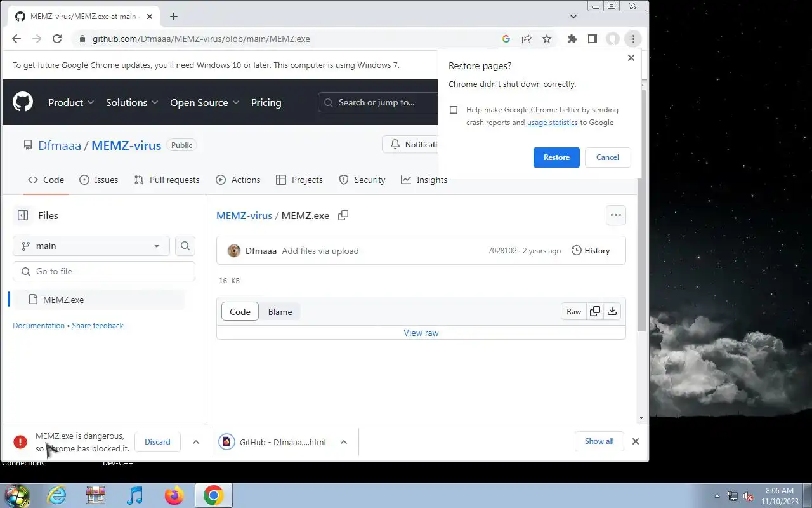Expand the Open Source menu

pyautogui.click(x=205, y=102)
